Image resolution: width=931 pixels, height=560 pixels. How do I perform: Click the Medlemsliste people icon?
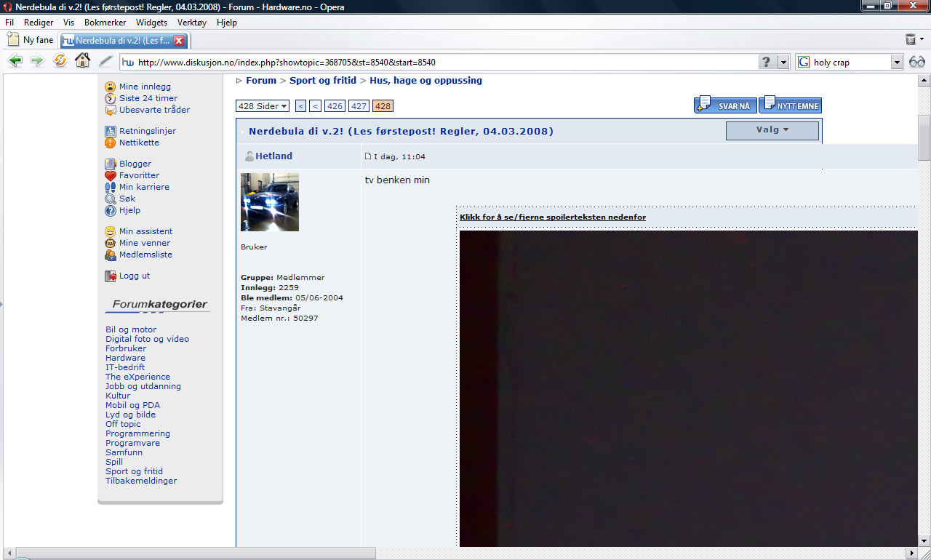coord(111,255)
